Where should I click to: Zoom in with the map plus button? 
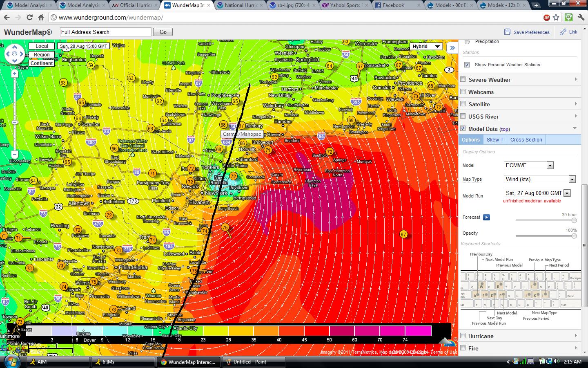coord(15,74)
